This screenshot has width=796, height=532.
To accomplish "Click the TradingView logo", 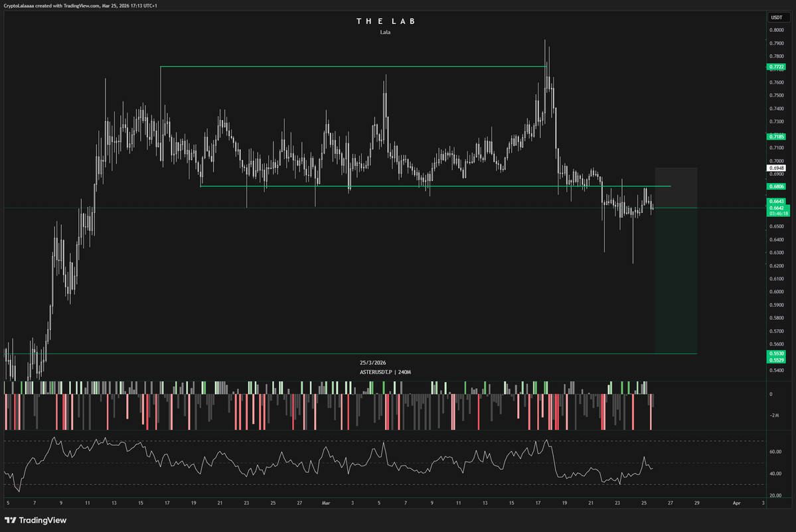I will [x=36, y=520].
